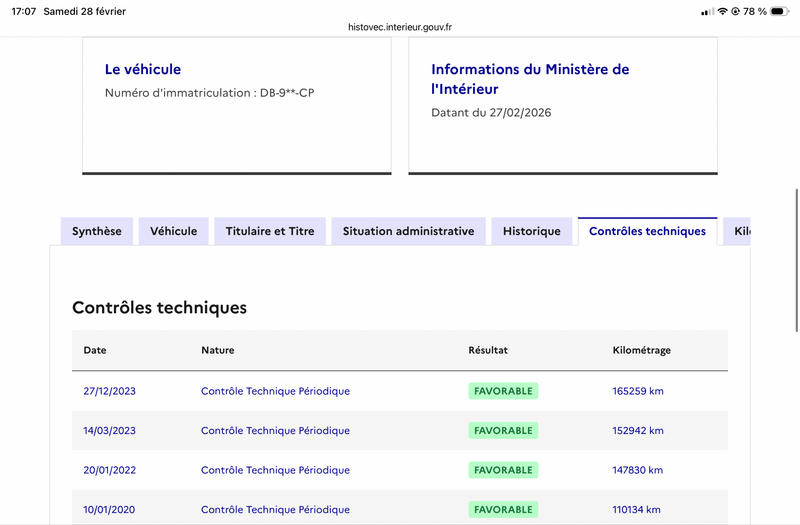Click the Nature column header
Viewport: 800px width, 525px height.
[x=218, y=350]
